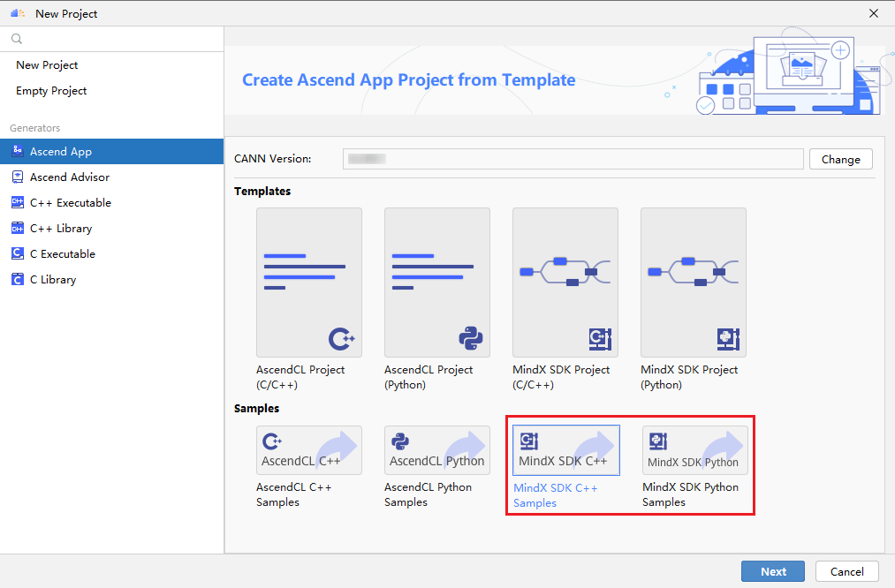Select AscendCL Project (Python) template thumbnail

[x=437, y=283]
